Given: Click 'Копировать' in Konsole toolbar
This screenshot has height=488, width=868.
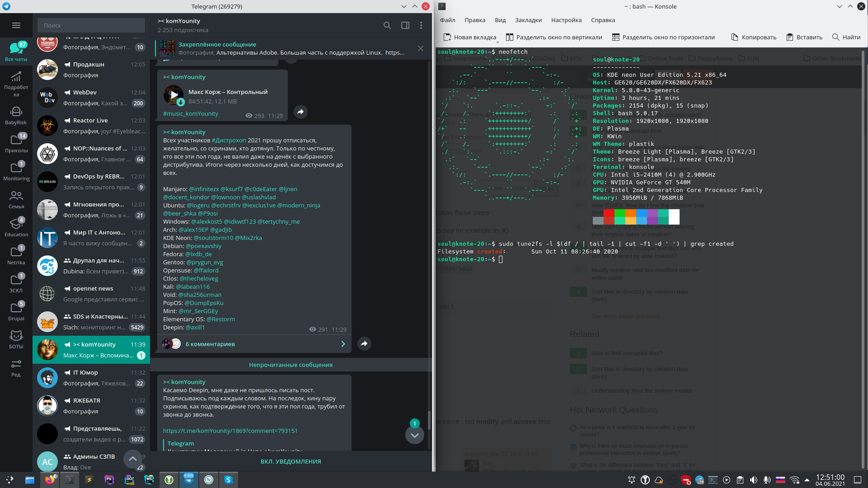Looking at the screenshot, I should coord(754,37).
